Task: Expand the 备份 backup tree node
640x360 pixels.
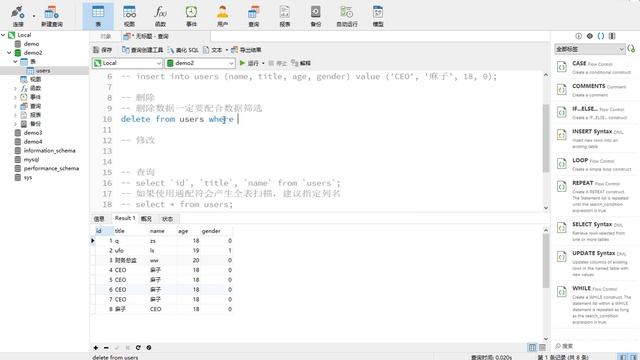Action: 15,124
